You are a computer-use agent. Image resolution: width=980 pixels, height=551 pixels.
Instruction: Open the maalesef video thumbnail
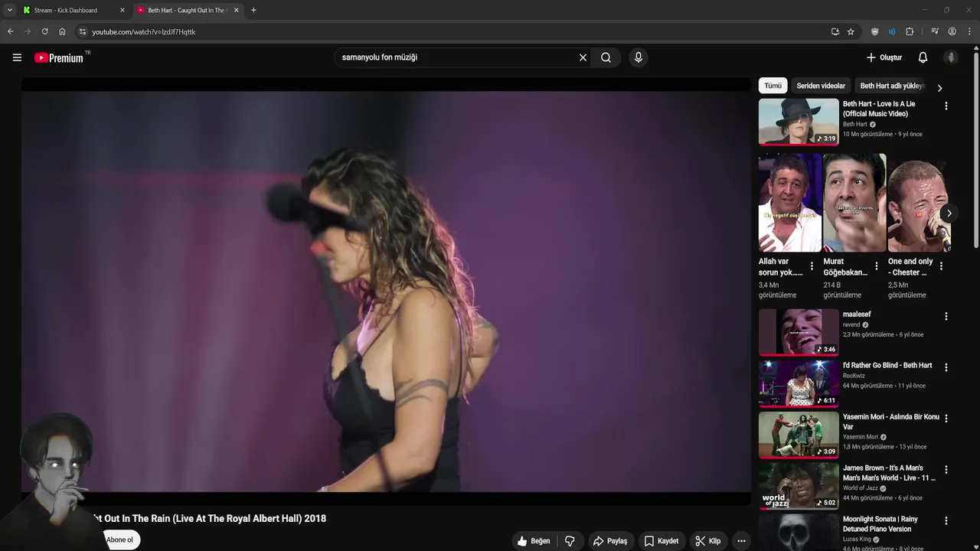799,332
